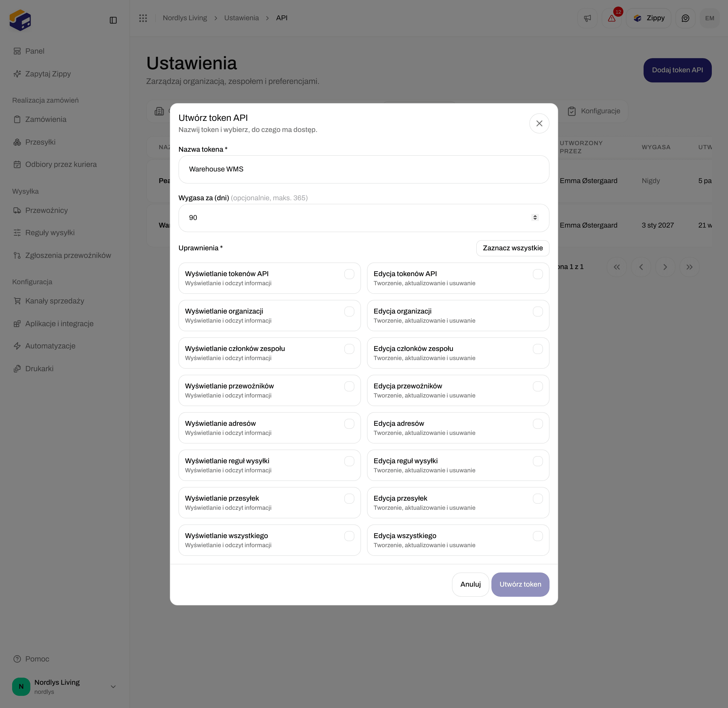Image resolution: width=728 pixels, height=708 pixels.
Task: Adjust the expiry days stepper arrows
Action: click(x=535, y=217)
